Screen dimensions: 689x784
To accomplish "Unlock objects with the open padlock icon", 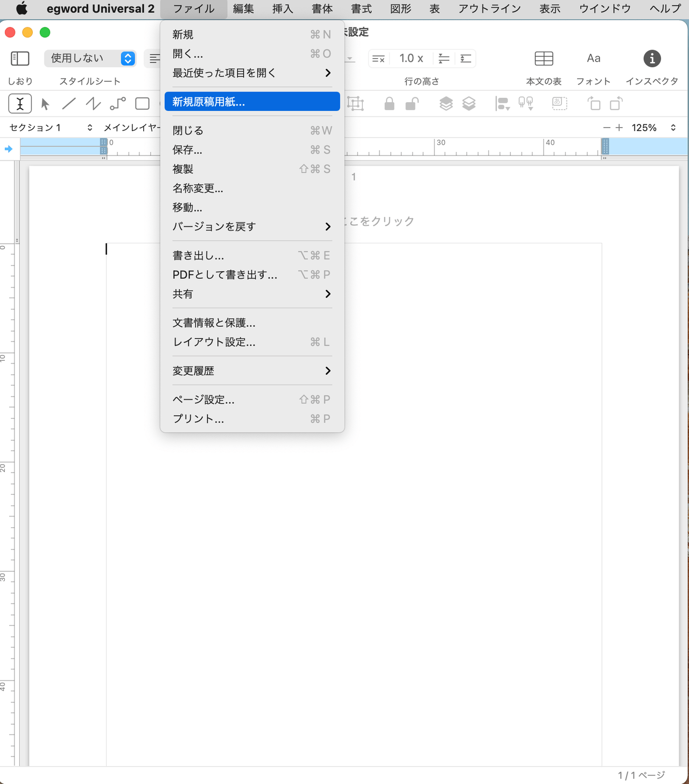I will coord(412,103).
